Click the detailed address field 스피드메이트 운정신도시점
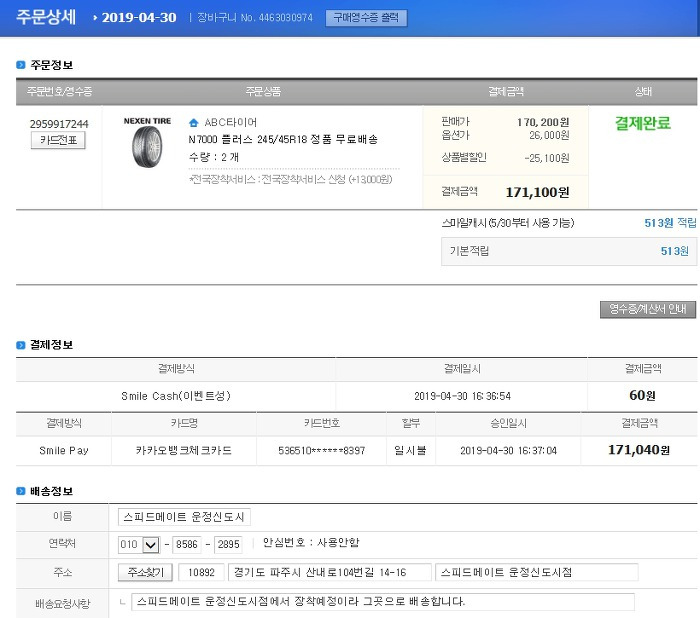This screenshot has height=618, width=700. tap(537, 572)
